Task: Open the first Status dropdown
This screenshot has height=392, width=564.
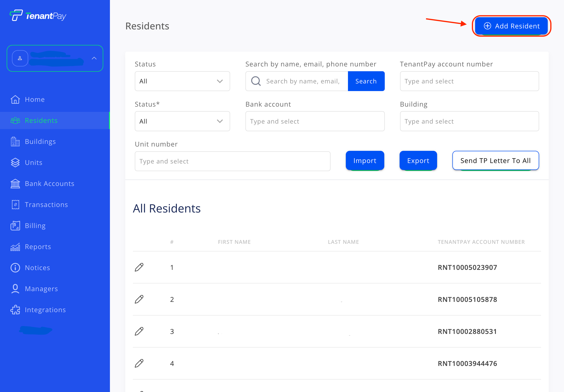Action: (182, 81)
